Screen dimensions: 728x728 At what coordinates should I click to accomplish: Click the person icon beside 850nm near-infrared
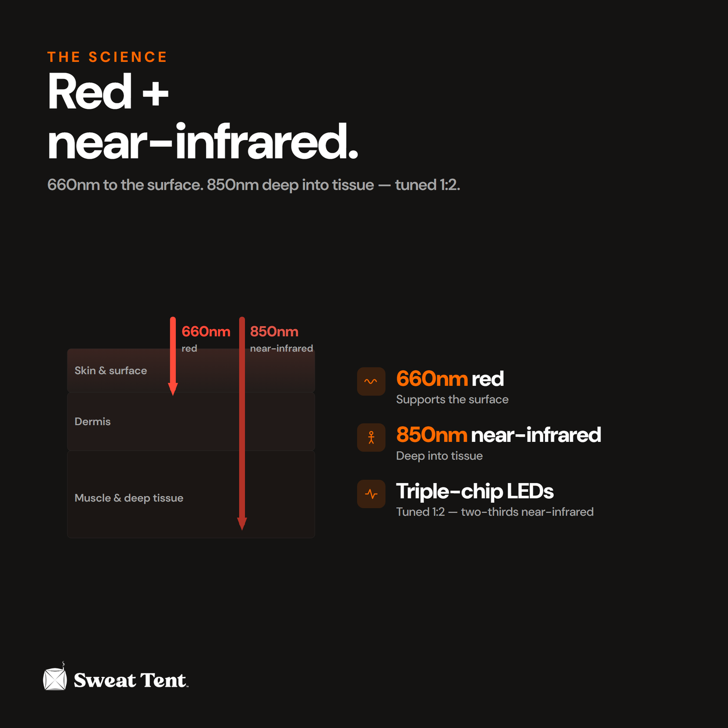(x=371, y=437)
